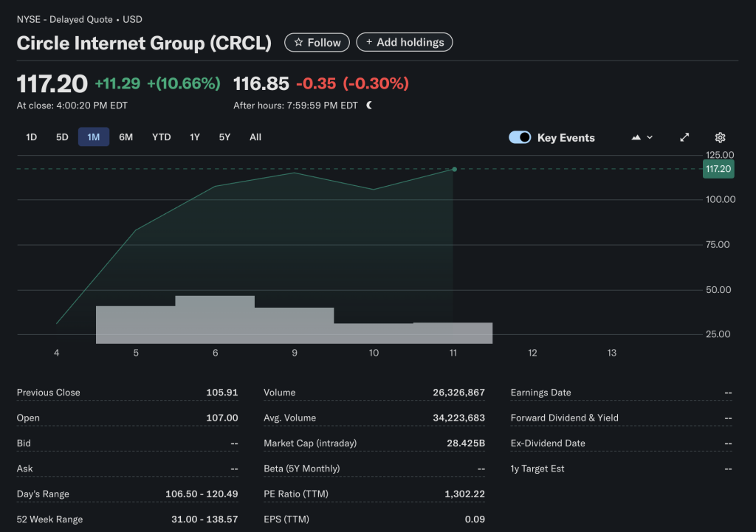
Task: Click the Market Cap (intraday) label
Action: click(x=310, y=443)
